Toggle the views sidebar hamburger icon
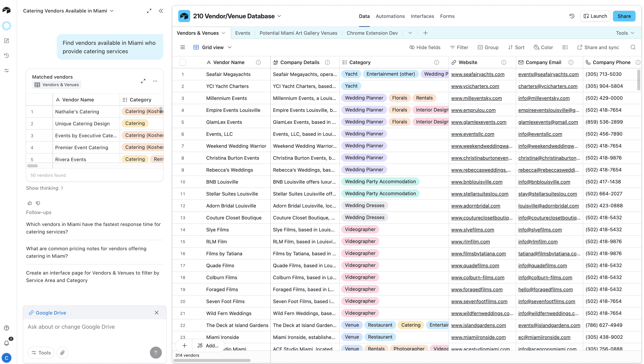Image resolution: width=644 pixels, height=364 pixels. (x=183, y=47)
